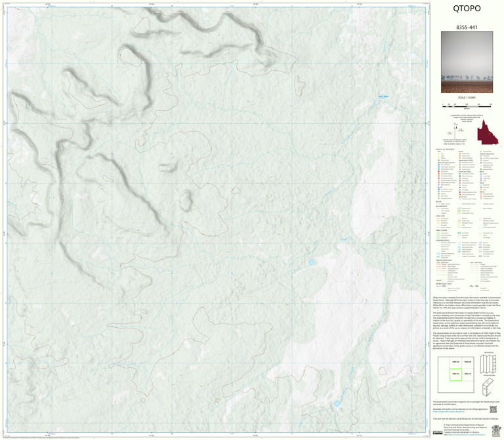Click the maroon Queensland locator map
The height and width of the screenshot is (440, 504).
(488, 132)
